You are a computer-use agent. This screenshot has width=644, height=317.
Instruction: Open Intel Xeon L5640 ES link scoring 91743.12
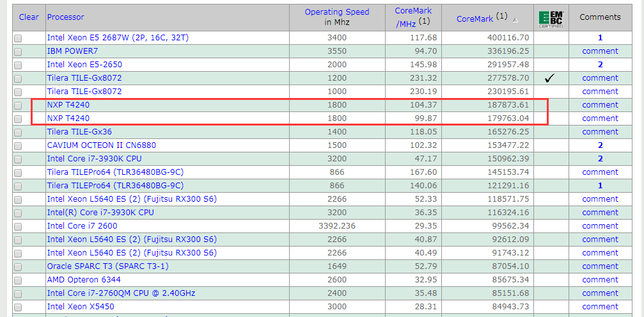[x=132, y=253]
